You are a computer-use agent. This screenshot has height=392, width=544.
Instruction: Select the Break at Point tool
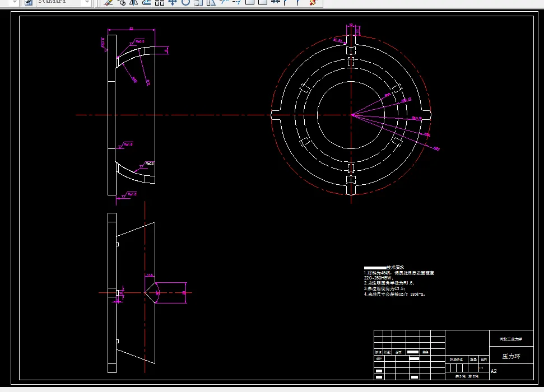249,2
